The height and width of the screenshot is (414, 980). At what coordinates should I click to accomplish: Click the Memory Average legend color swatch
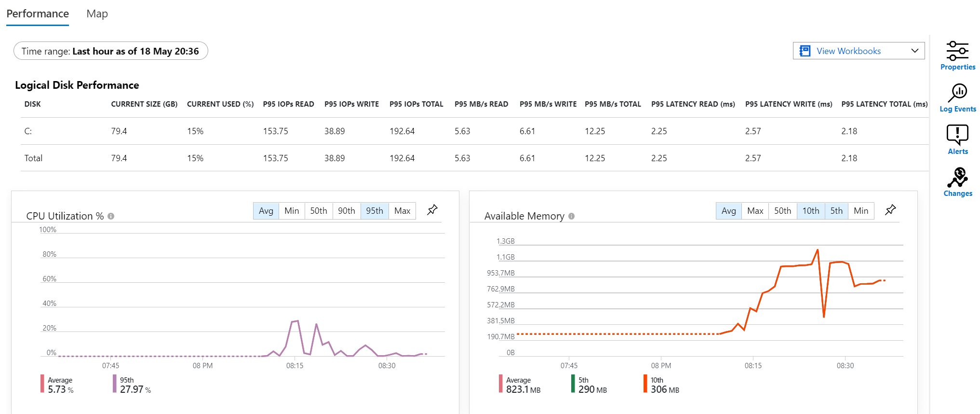[501, 384]
